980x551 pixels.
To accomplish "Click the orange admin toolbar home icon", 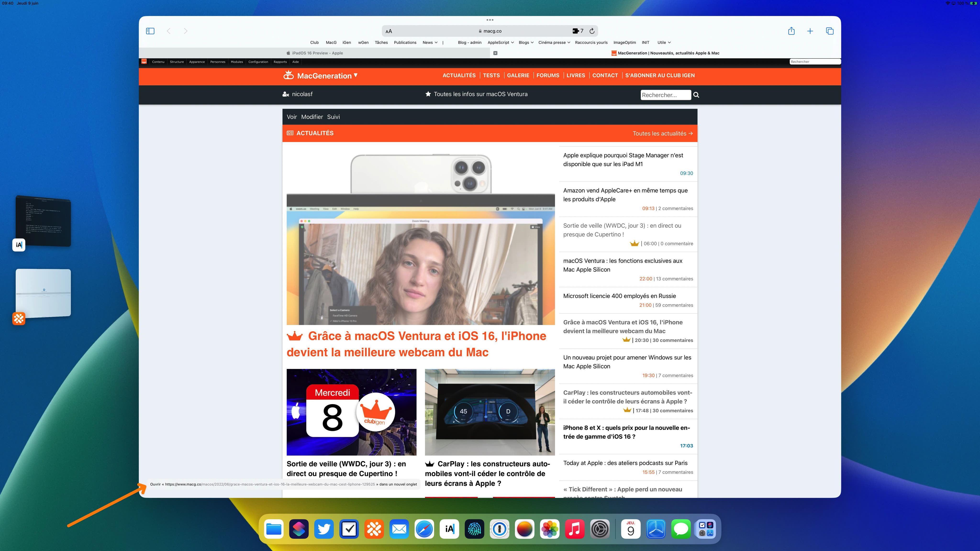I will [x=144, y=61].
